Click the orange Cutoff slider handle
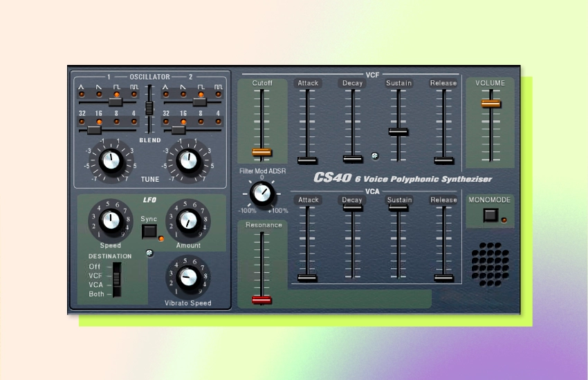Image resolution: width=588 pixels, height=380 pixels. 261,152
